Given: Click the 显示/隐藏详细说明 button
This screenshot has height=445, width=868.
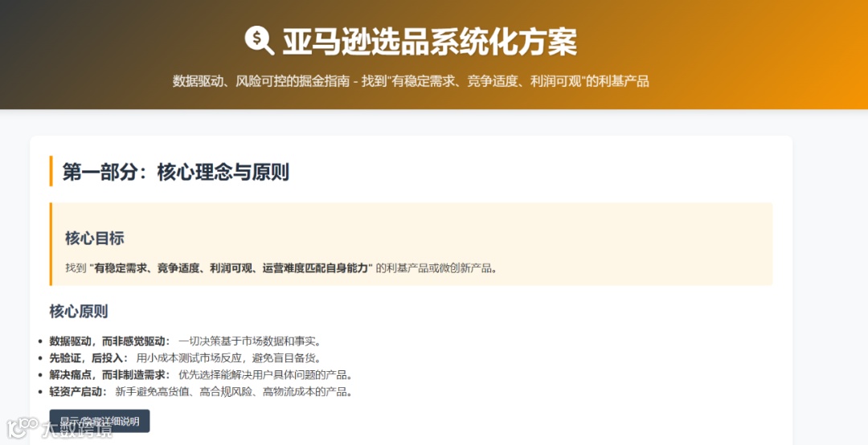Looking at the screenshot, I should (100, 421).
